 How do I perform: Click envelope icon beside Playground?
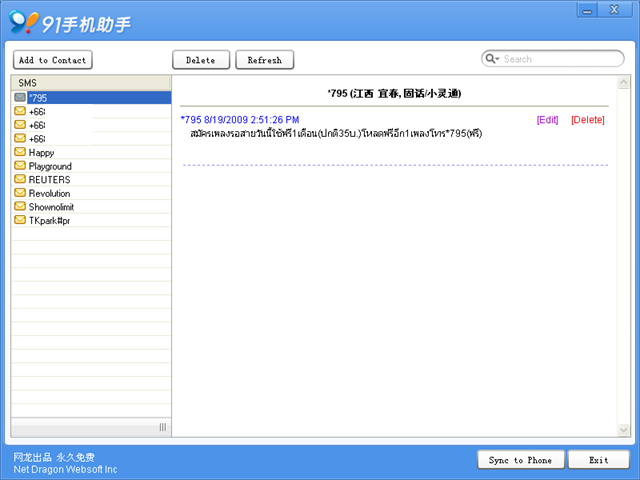(x=20, y=165)
